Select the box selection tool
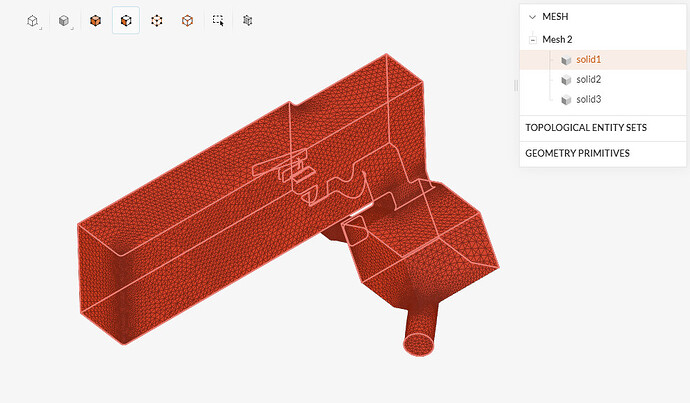Viewport: 690px width, 403px height. click(218, 20)
